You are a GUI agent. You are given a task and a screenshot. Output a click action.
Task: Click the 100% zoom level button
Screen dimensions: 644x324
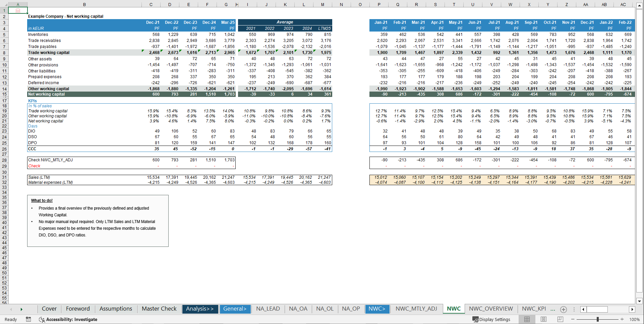635,319
